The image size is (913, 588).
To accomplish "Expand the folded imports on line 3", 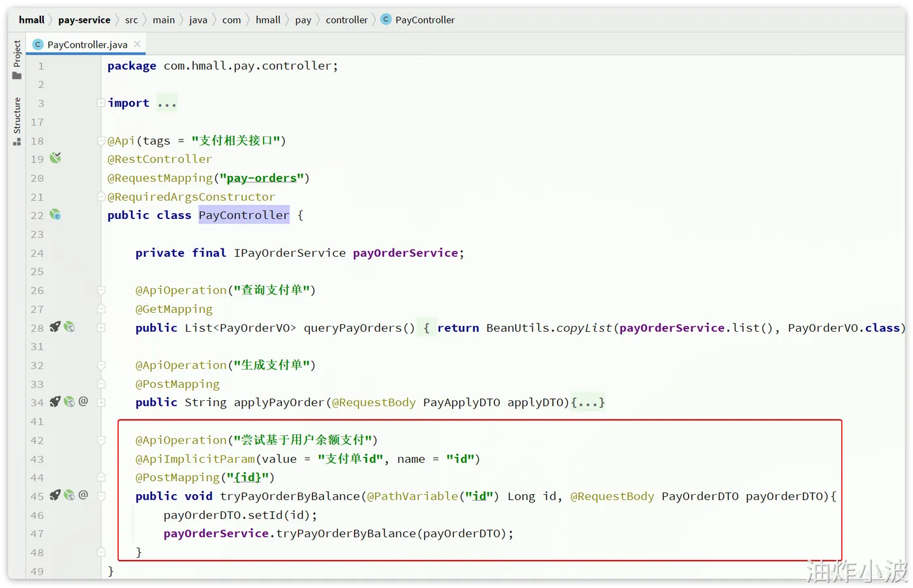I will [x=101, y=103].
